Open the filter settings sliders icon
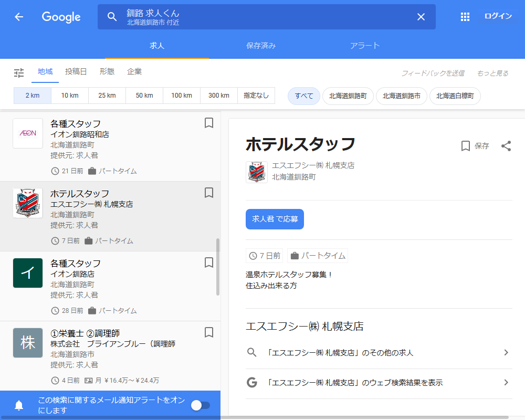The image size is (525, 420). 19,73
